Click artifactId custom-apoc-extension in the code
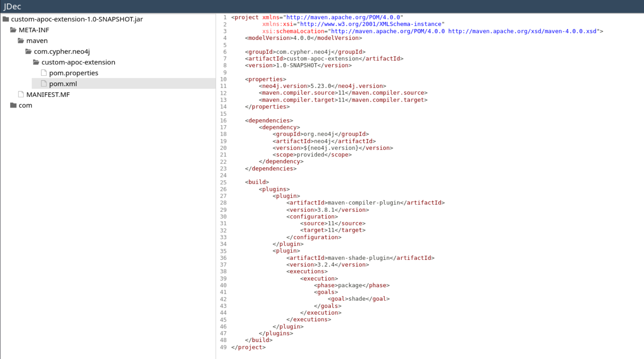Viewport: 644px width, 359px height. tap(324, 59)
